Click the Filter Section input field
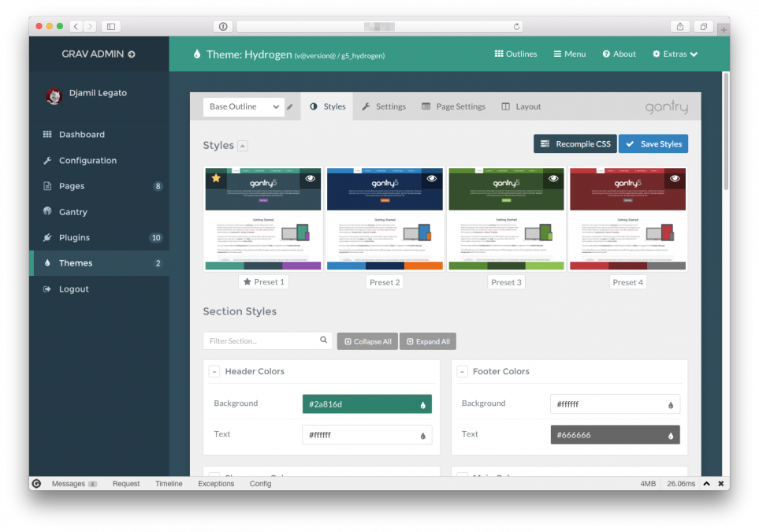The width and height of the screenshot is (759, 532). pos(268,340)
